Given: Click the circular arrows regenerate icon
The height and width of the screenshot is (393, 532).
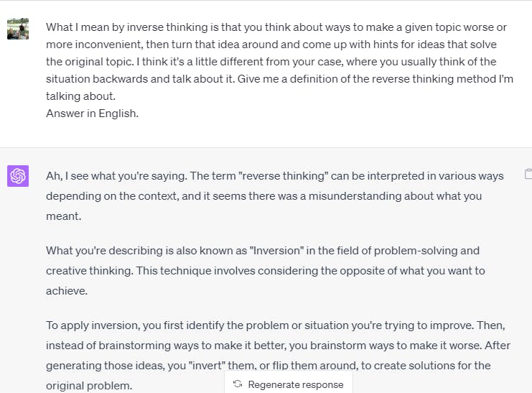Looking at the screenshot, I should coord(238,384).
